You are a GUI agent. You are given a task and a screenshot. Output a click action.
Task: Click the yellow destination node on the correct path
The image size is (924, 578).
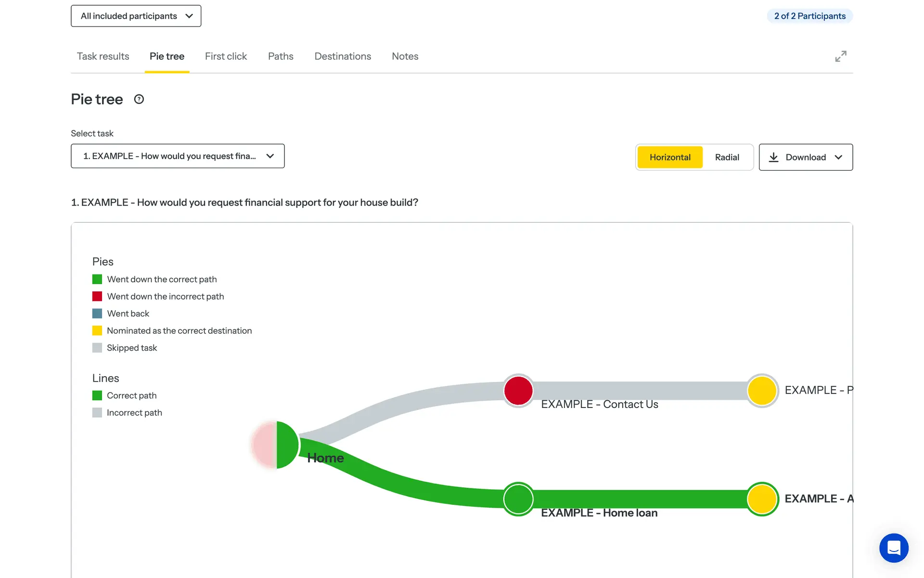pyautogui.click(x=762, y=499)
